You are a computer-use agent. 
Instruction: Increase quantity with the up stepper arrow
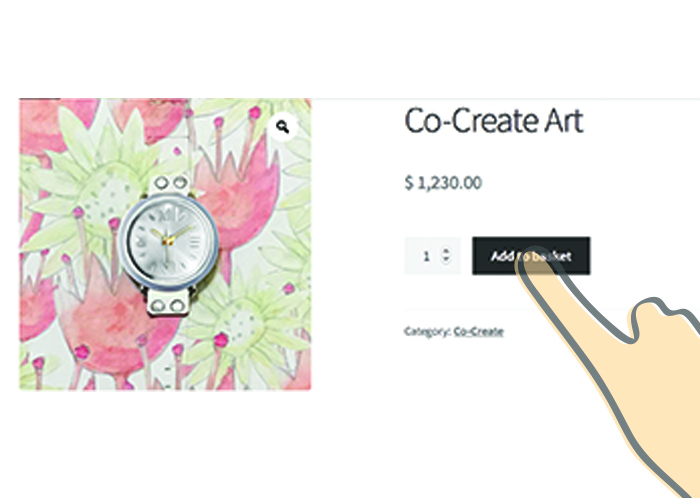tap(446, 251)
